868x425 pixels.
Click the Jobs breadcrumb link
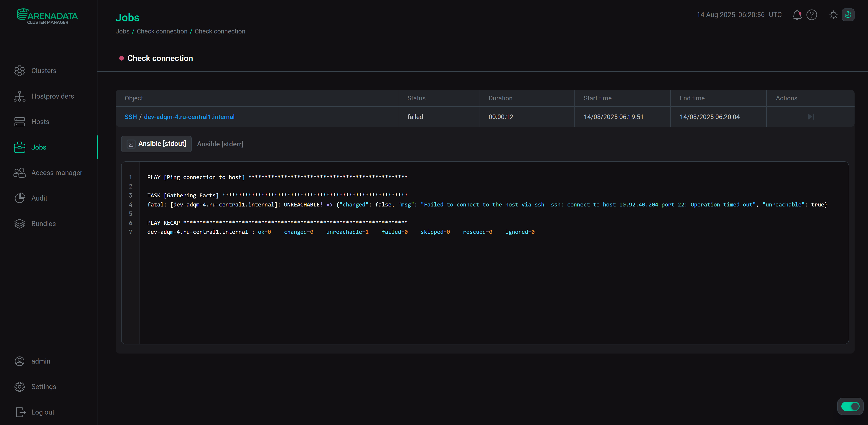click(x=122, y=31)
